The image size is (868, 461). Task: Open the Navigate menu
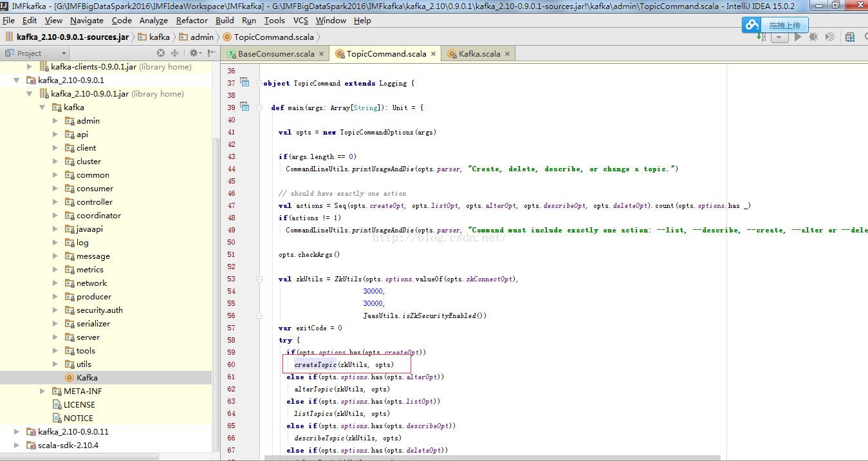click(87, 21)
